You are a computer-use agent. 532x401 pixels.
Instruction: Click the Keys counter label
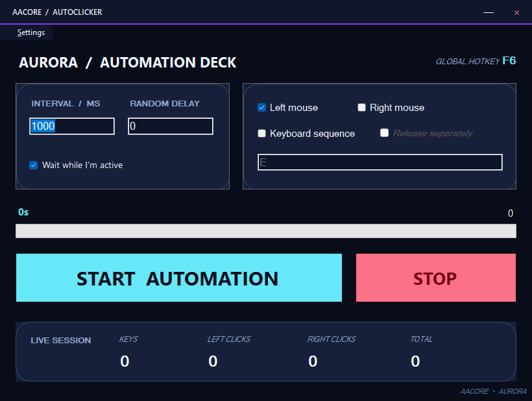[x=128, y=339]
